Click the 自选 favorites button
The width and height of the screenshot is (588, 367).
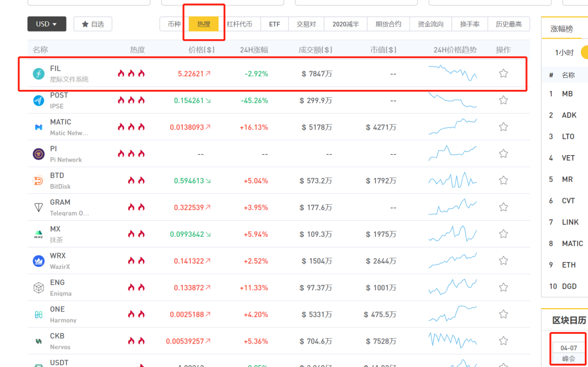(93, 24)
